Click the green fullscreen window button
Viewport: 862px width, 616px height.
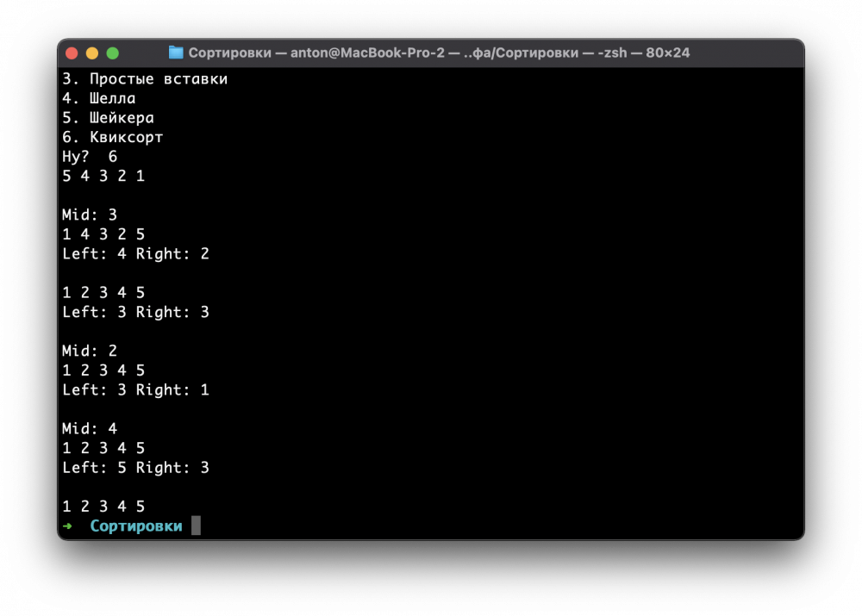pyautogui.click(x=113, y=53)
